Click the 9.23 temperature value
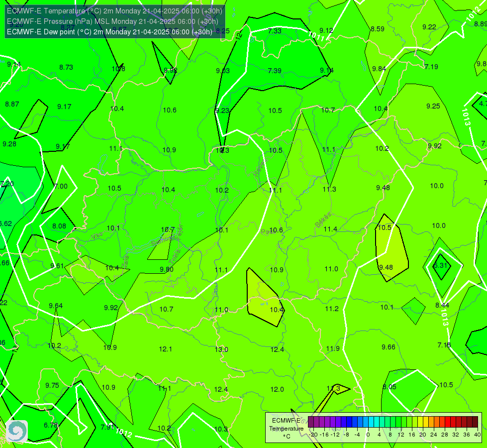Screen dimensions: 487x448 pos(222,111)
